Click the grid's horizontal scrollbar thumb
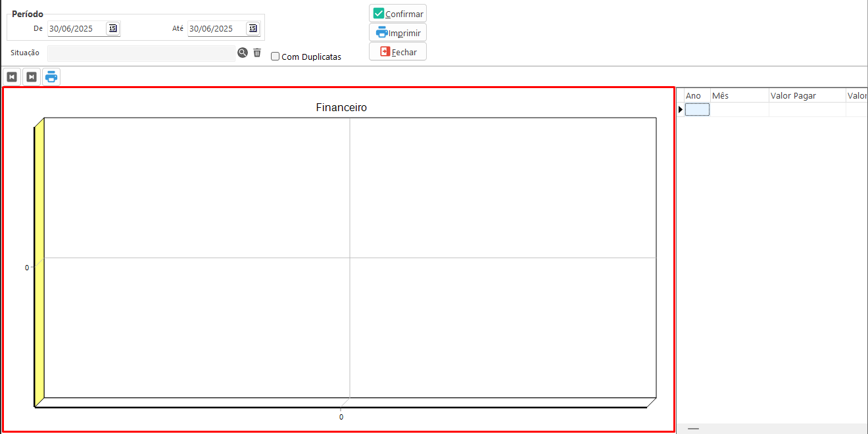 [x=693, y=429]
